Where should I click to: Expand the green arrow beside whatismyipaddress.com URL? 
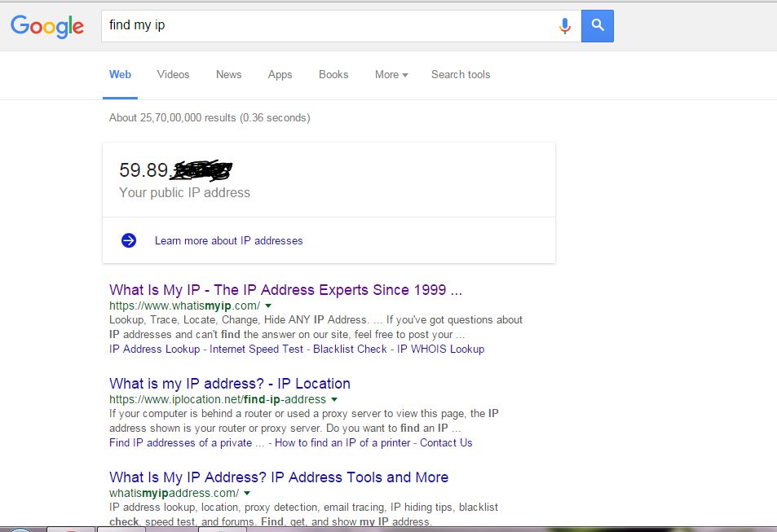[247, 493]
